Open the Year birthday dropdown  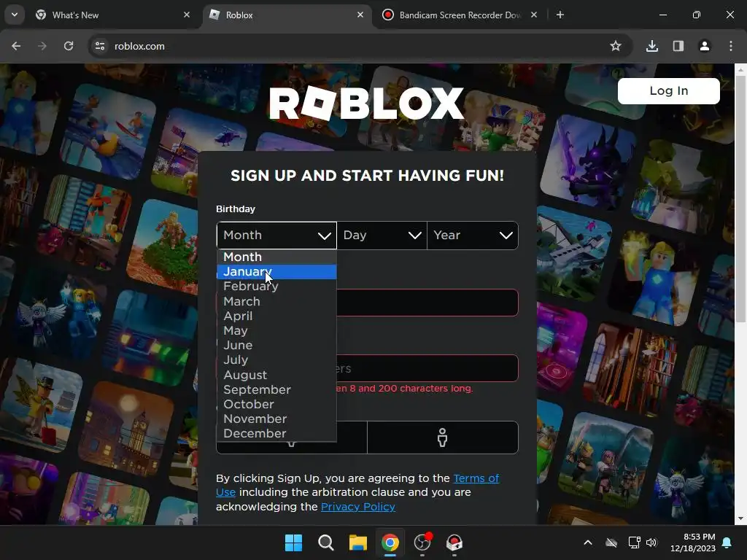coord(473,236)
